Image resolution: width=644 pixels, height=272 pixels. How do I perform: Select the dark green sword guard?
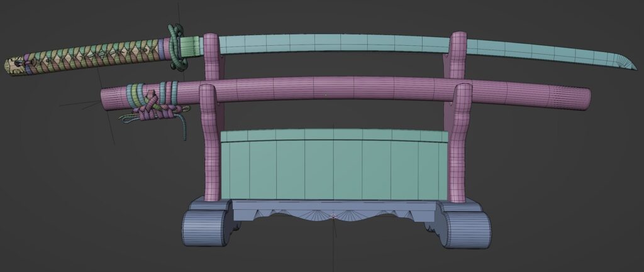pyautogui.click(x=176, y=48)
